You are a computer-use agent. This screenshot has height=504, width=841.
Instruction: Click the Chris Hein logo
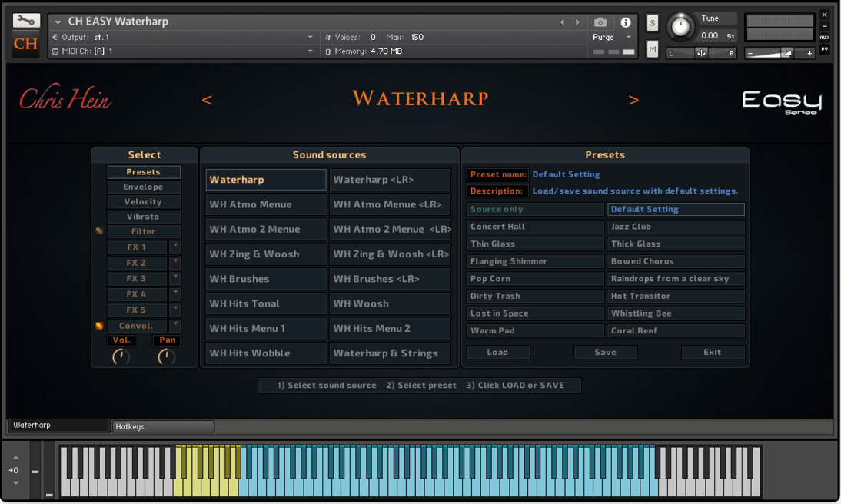click(65, 98)
